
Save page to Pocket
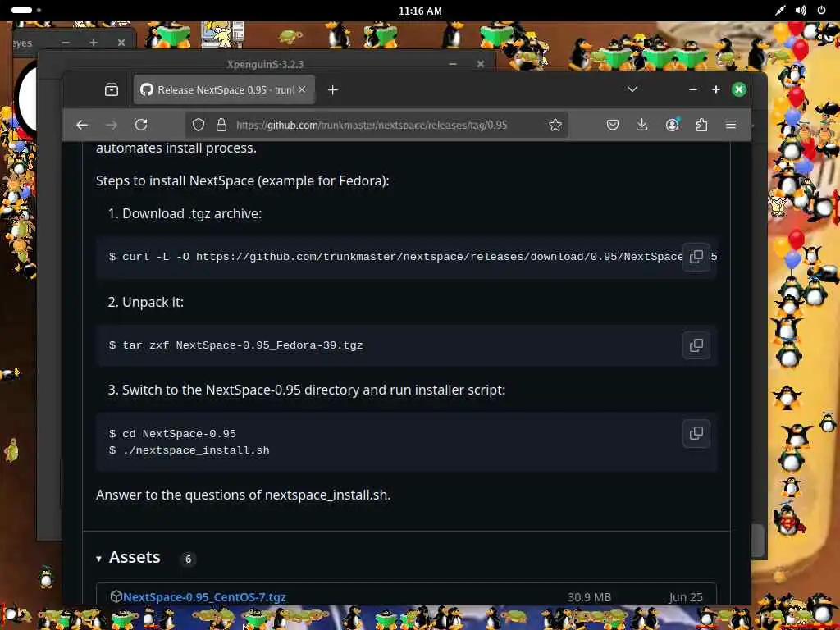click(x=612, y=125)
